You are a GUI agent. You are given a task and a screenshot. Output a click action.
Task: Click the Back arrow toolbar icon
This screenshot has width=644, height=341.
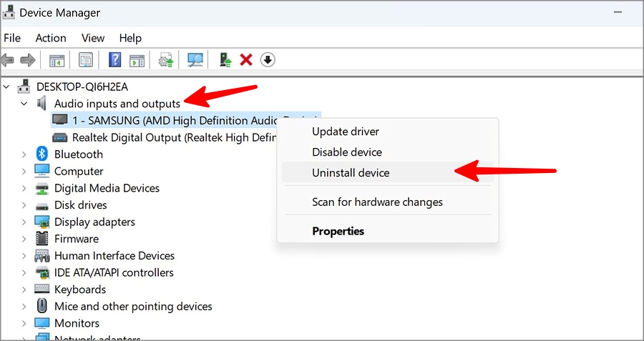(7, 60)
